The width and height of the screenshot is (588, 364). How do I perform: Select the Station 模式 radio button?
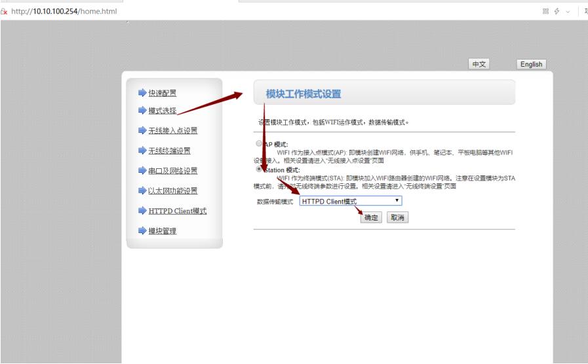[259, 169]
